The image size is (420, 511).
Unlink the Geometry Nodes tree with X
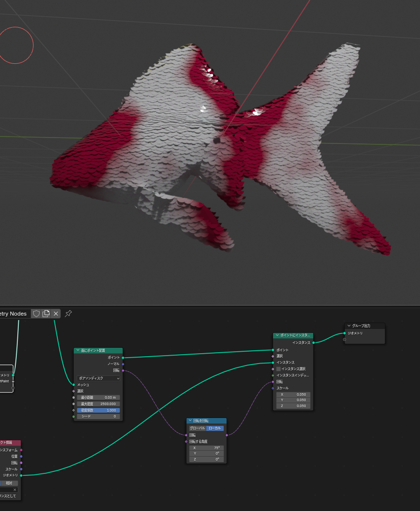[x=56, y=314]
